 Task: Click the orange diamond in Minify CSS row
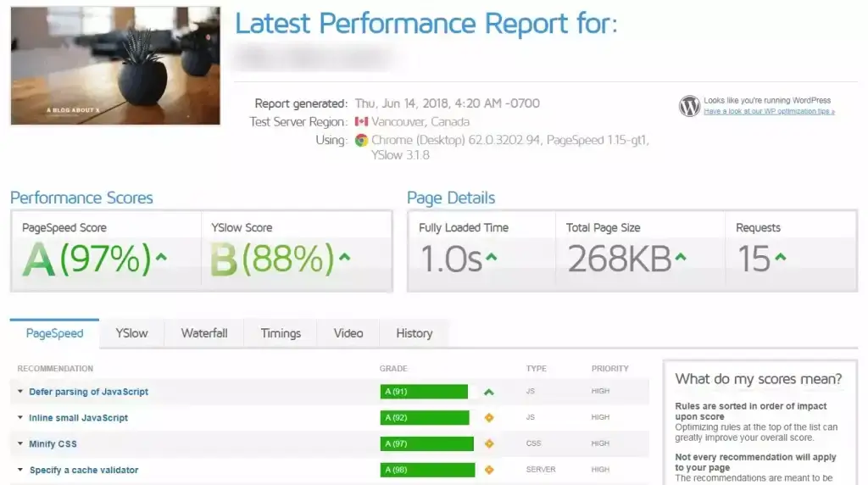coord(489,443)
